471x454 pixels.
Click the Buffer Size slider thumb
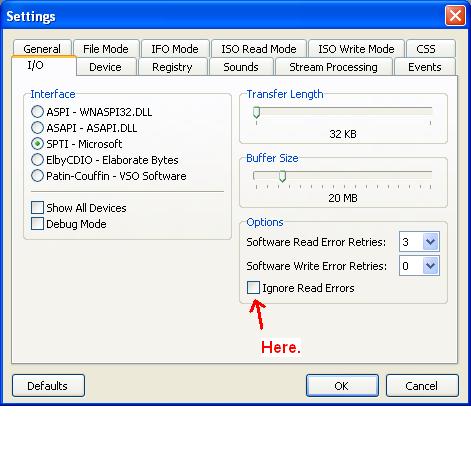click(282, 176)
